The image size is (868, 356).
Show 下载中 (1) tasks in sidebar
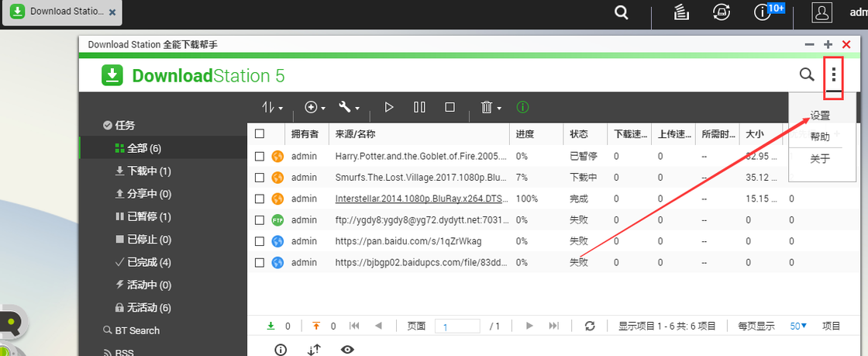[x=143, y=171]
